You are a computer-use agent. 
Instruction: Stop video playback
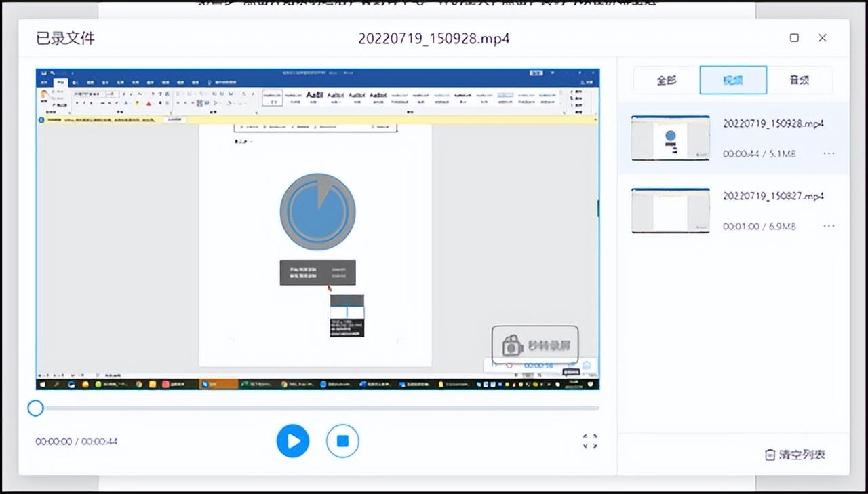coord(342,441)
